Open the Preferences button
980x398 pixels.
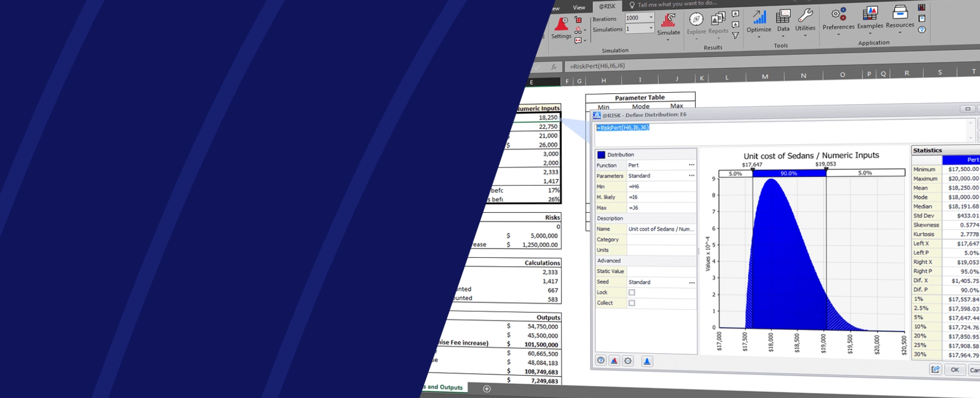(x=838, y=18)
